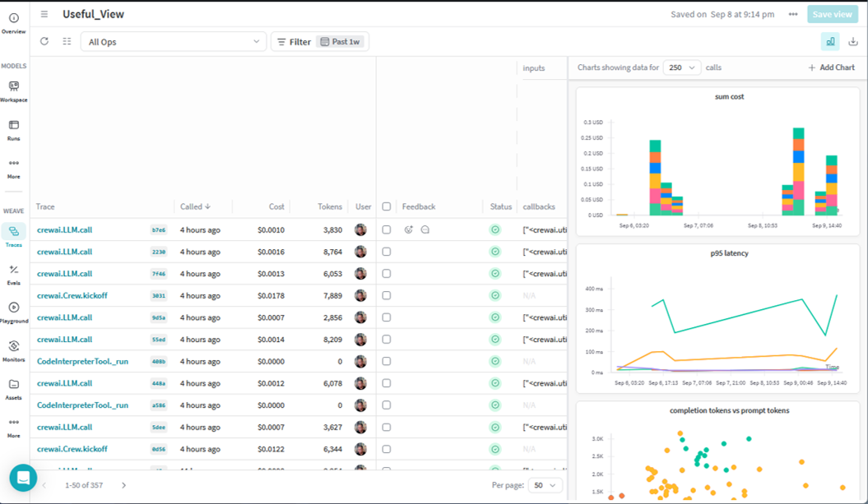
Task: Open Playground from the sidebar
Action: point(14,312)
